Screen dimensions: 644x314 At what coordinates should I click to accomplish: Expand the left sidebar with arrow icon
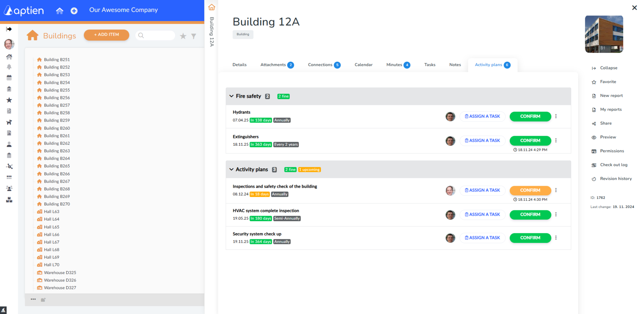click(9, 29)
